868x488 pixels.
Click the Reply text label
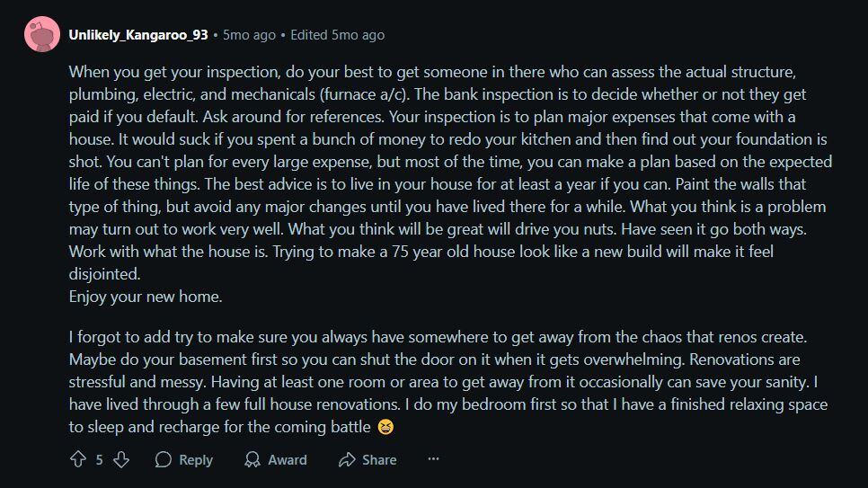[196, 460]
